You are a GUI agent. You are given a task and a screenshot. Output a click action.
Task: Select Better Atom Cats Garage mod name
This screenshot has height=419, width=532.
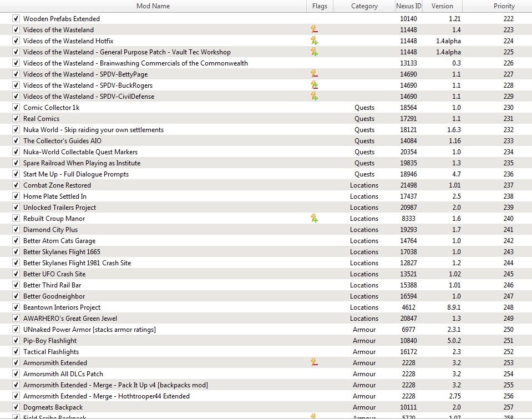pyautogui.click(x=59, y=241)
